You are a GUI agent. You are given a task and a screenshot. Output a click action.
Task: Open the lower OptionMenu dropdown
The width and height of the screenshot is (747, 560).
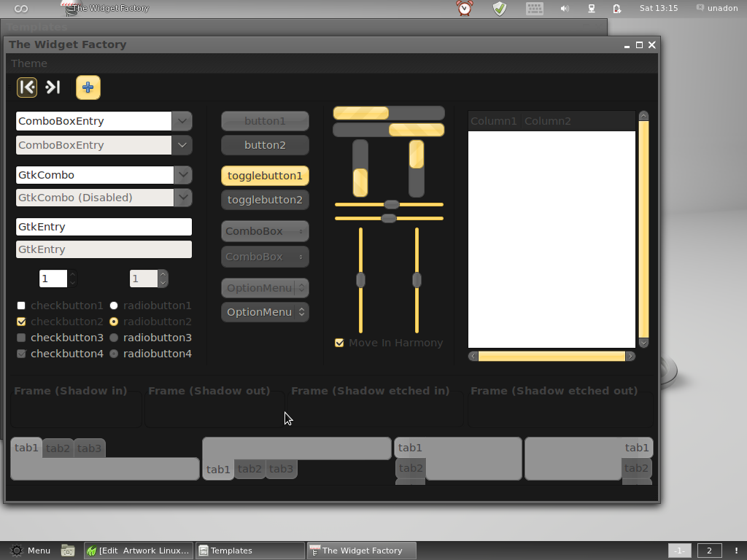click(265, 312)
